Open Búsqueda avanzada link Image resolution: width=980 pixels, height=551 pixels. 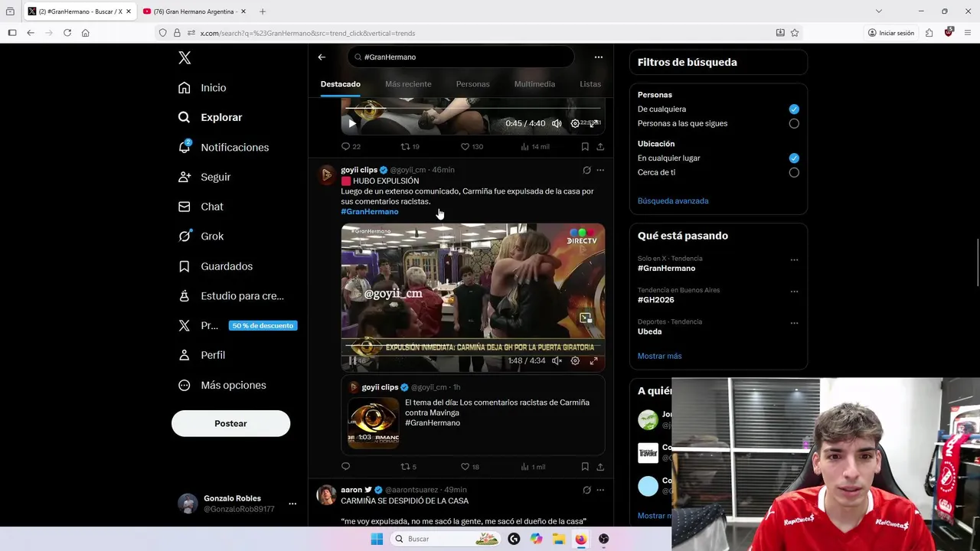(x=673, y=201)
